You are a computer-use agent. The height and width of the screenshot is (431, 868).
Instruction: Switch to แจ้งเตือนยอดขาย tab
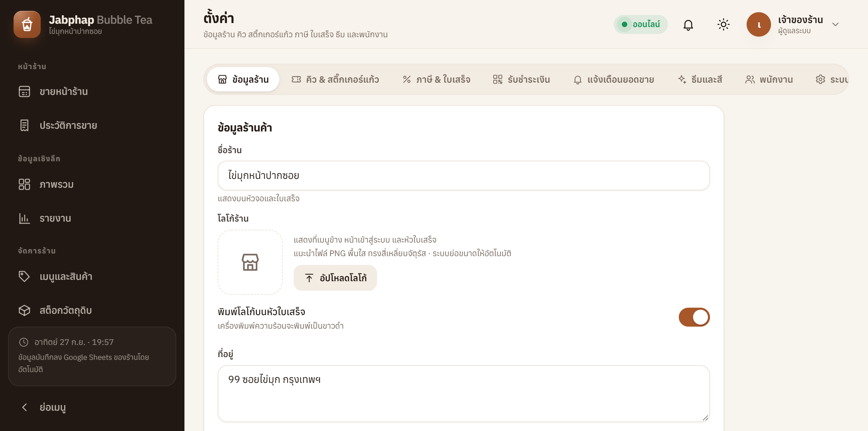point(614,79)
